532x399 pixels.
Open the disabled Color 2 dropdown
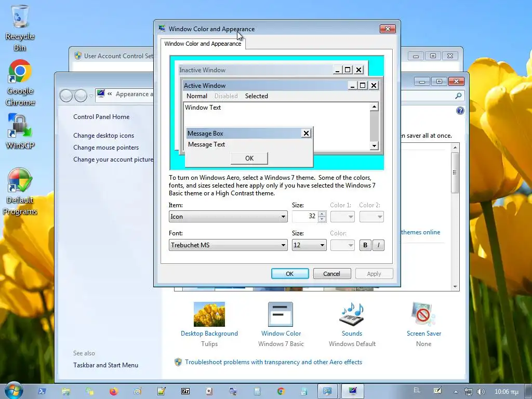pos(371,217)
